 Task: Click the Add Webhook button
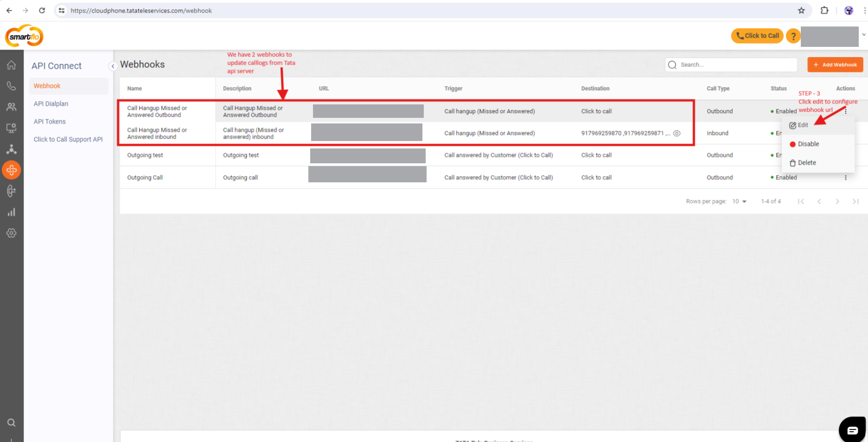click(x=835, y=65)
